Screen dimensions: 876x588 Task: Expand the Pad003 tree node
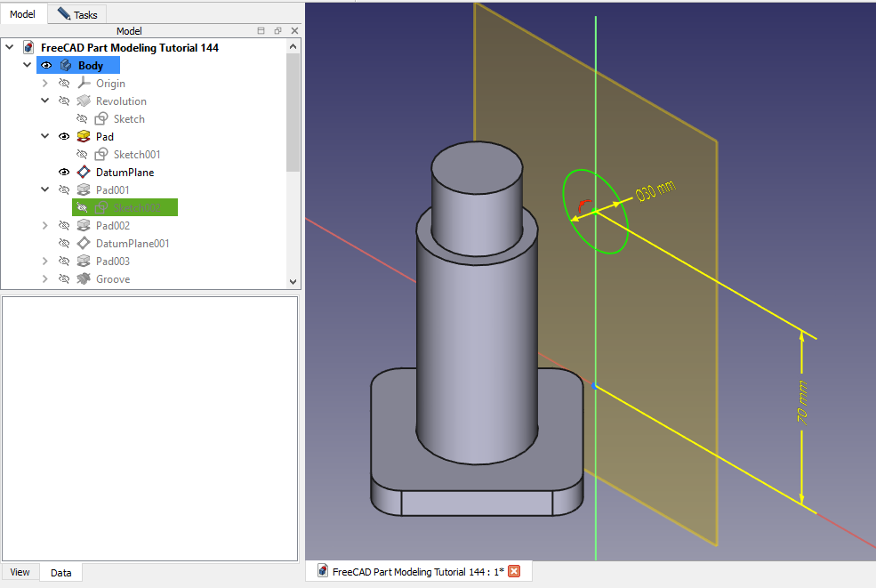click(x=45, y=262)
